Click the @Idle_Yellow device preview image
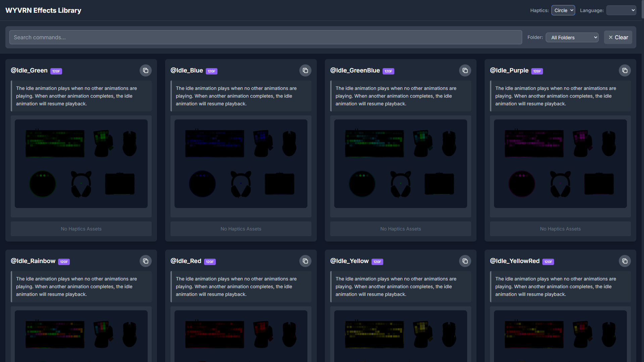 400,335
